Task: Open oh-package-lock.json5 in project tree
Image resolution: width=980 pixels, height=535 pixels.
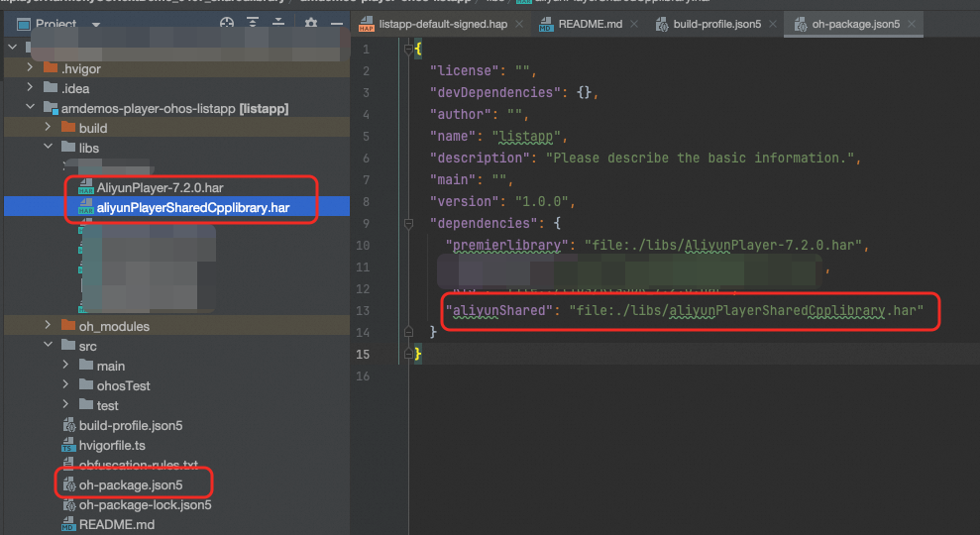Action: (x=145, y=505)
